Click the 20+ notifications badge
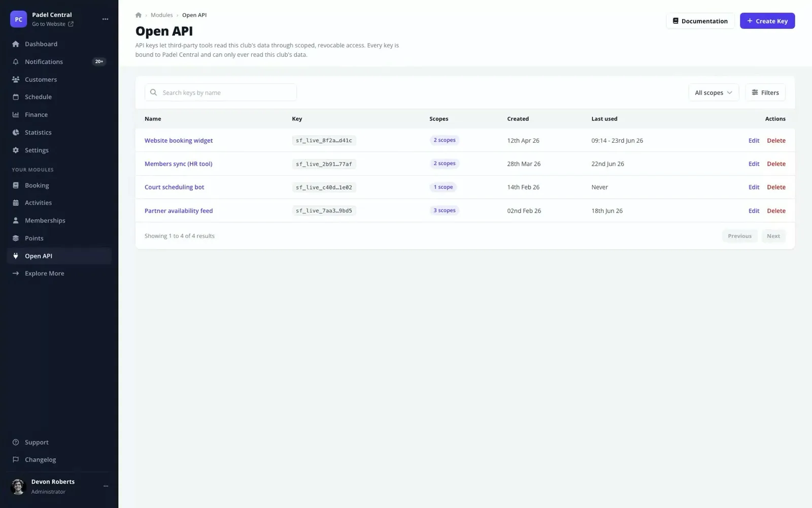 pyautogui.click(x=99, y=62)
